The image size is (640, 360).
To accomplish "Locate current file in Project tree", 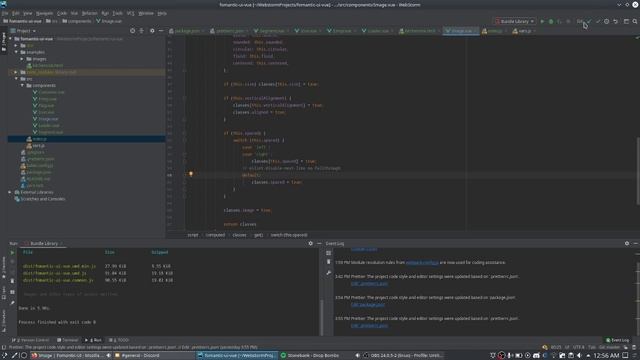I will [x=132, y=31].
